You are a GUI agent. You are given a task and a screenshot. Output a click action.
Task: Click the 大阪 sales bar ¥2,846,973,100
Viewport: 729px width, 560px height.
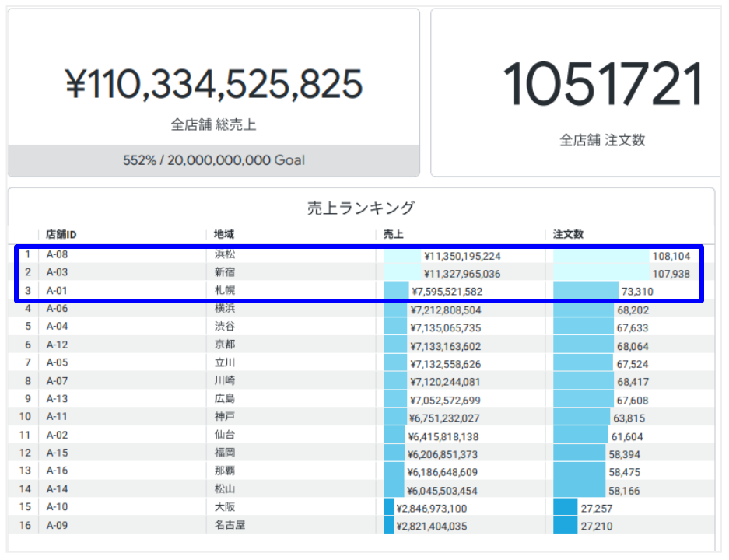(x=430, y=509)
